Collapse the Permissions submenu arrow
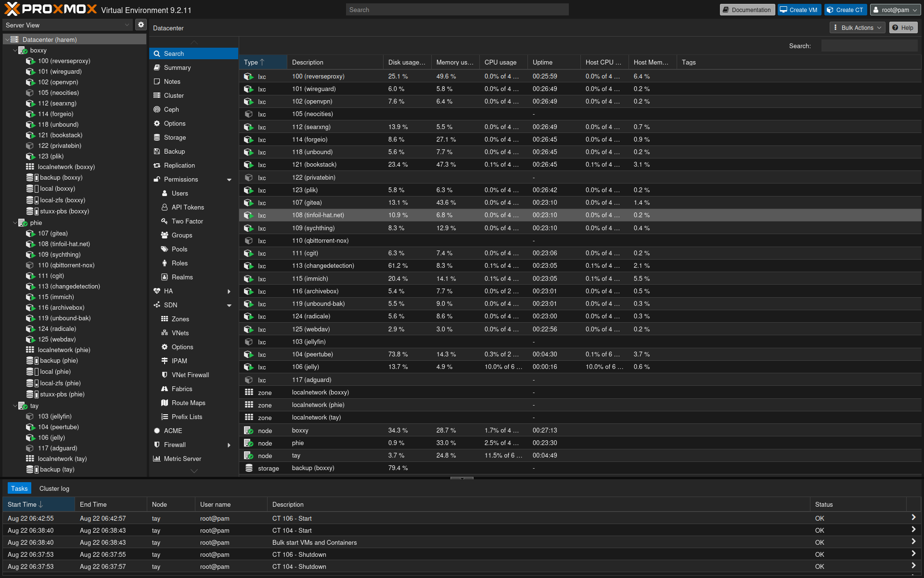 click(229, 180)
